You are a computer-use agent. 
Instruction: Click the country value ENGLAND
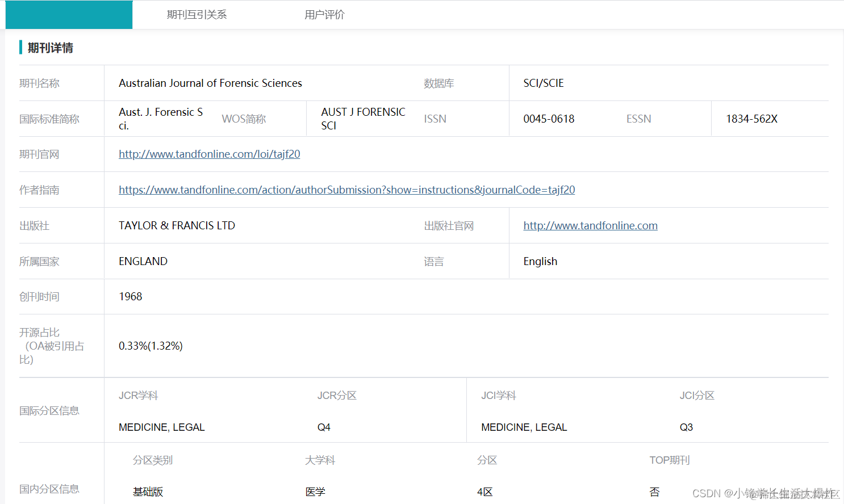tap(143, 261)
